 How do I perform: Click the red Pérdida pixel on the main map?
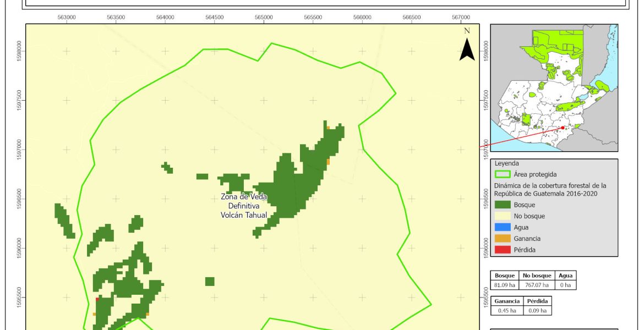(97, 299)
